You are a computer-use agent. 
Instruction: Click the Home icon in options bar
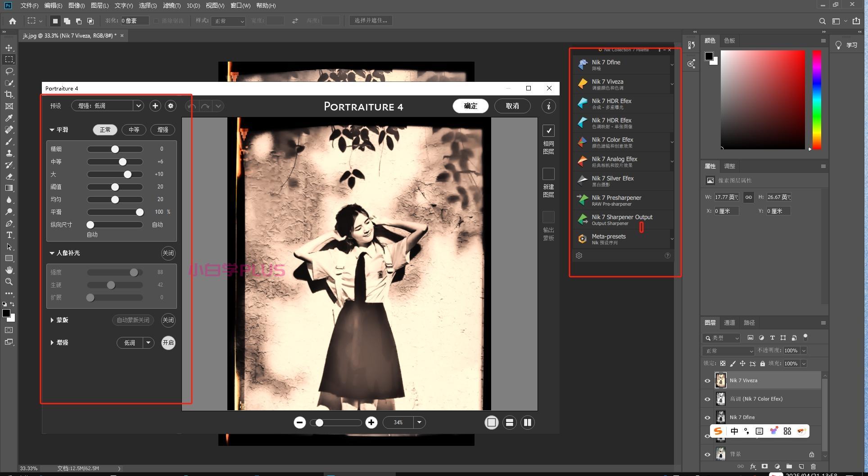(13, 21)
